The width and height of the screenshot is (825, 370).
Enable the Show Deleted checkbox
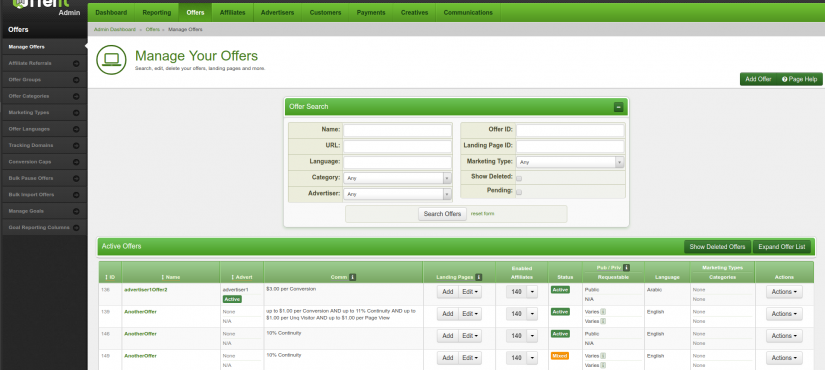click(519, 178)
